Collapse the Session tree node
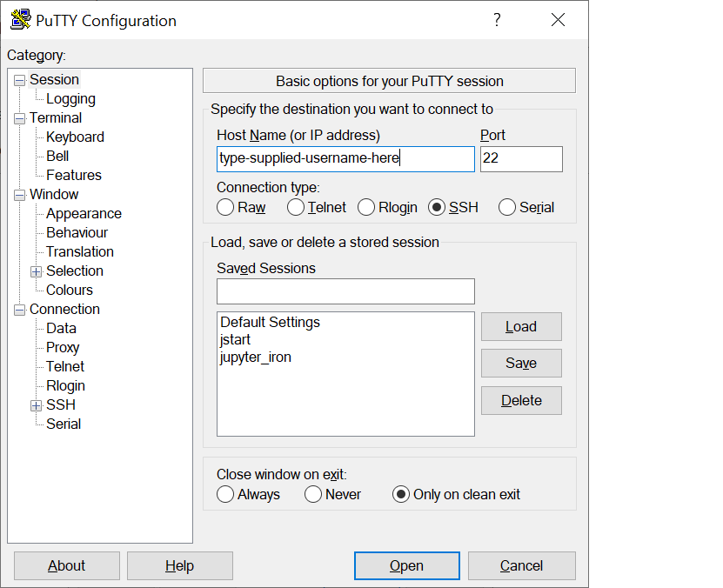 (19, 80)
